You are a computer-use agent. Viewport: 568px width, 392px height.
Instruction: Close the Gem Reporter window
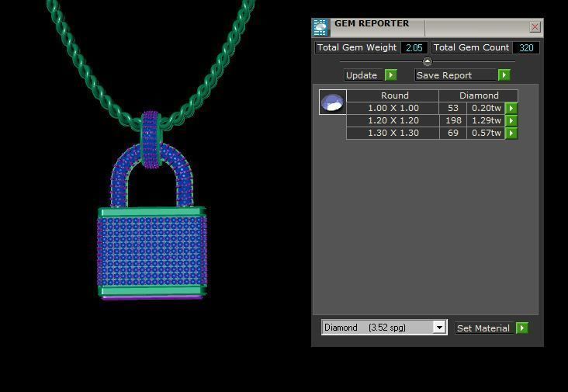pyautogui.click(x=535, y=27)
